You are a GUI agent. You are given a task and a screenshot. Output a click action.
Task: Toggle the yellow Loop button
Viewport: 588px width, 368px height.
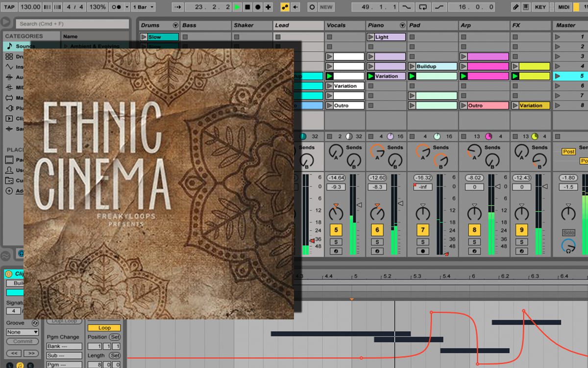pos(104,328)
